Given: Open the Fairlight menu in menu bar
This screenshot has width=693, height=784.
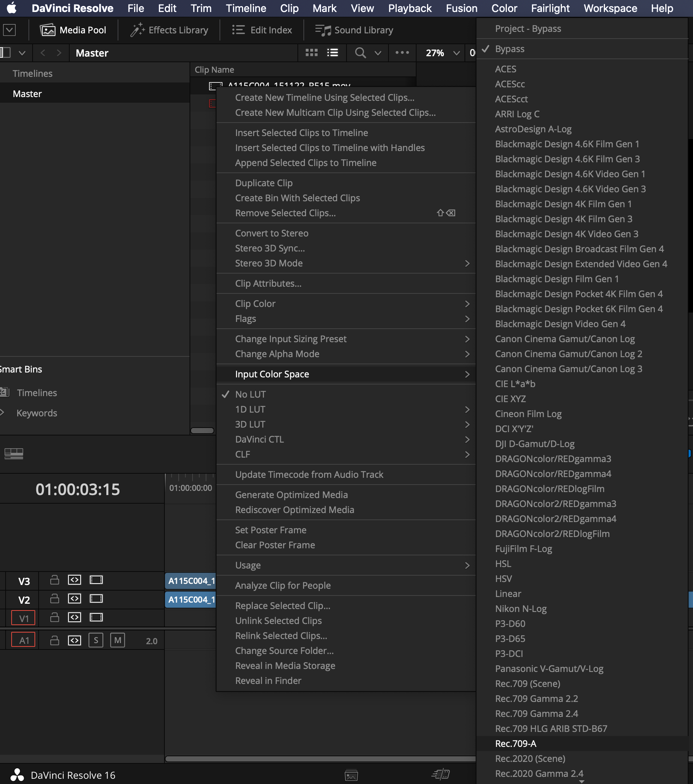Looking at the screenshot, I should pos(550,8).
